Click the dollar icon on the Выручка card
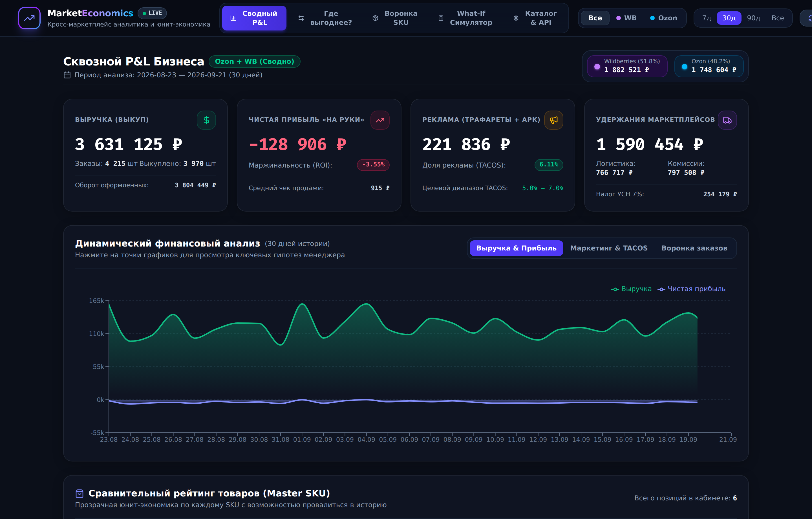Screen dimensions: 812x519 click(206, 120)
